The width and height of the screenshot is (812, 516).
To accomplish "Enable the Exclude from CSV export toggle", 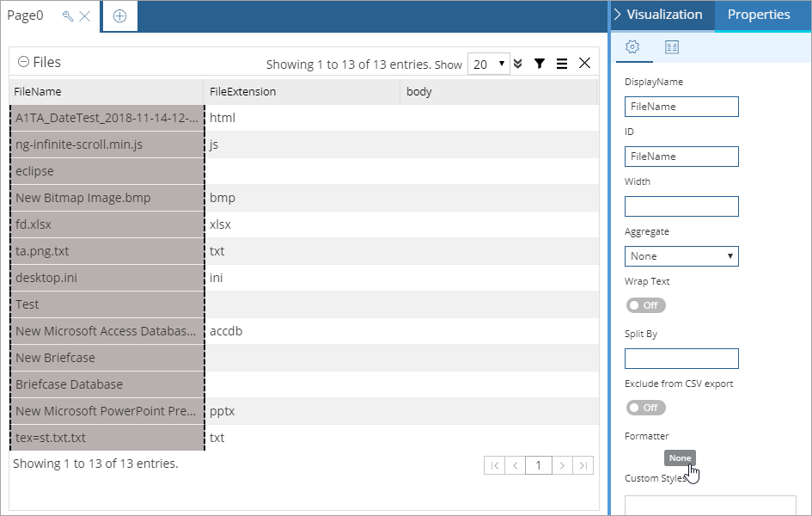I will pos(645,408).
